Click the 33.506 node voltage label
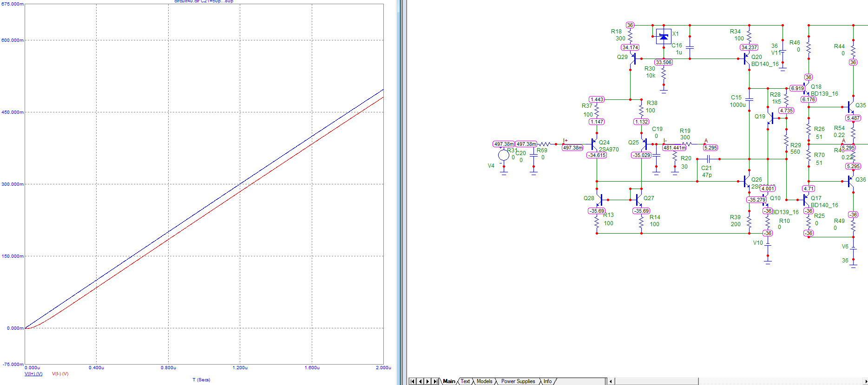The image size is (868, 385). tap(664, 62)
